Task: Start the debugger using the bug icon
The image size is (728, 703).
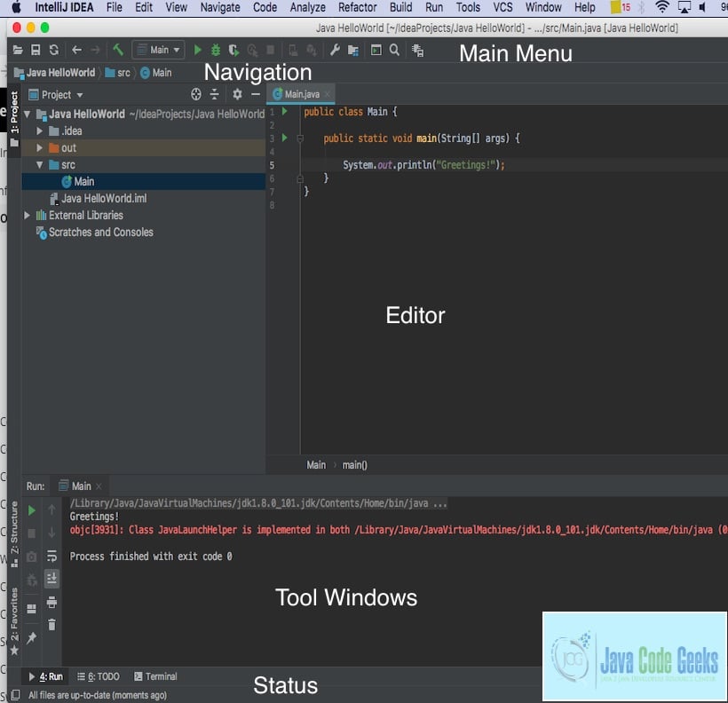Action: pyautogui.click(x=216, y=50)
